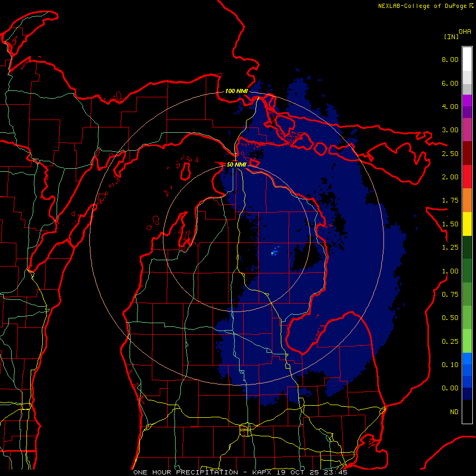Screen dimensions: 476x476
Task: Click the 2.00 legend value
Action: point(450,177)
